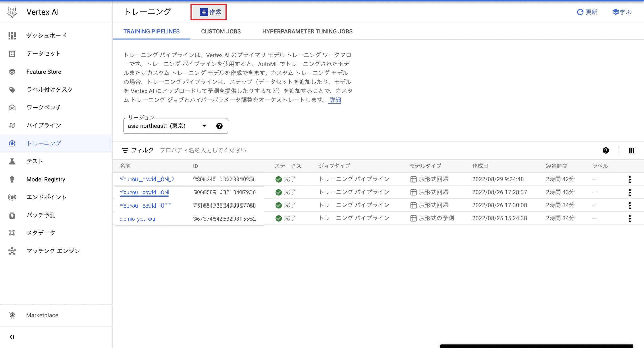
Task: Click the filter icon next to フィルタ
Action: click(125, 150)
